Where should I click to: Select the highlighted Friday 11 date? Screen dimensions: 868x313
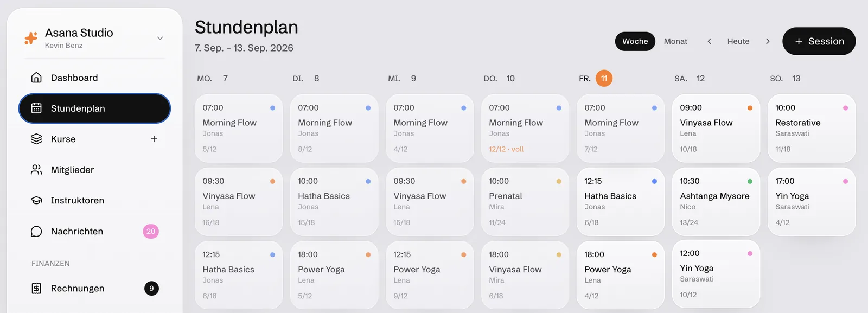[x=604, y=78]
